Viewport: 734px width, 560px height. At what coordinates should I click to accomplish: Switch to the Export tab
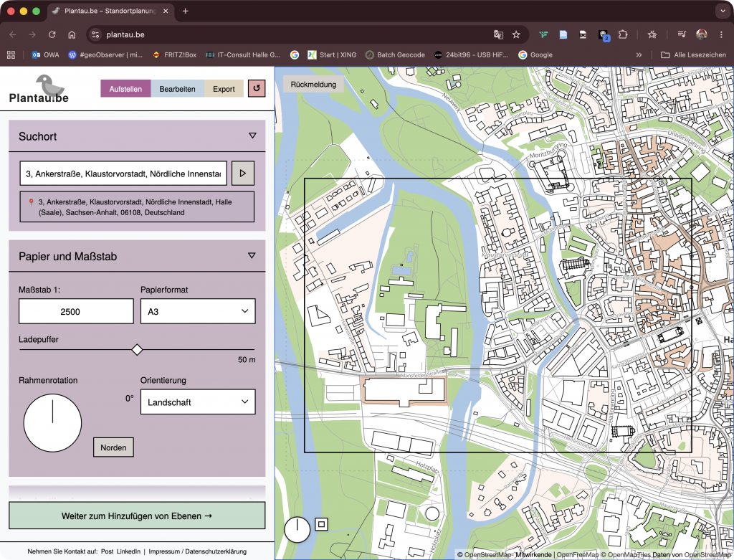224,88
